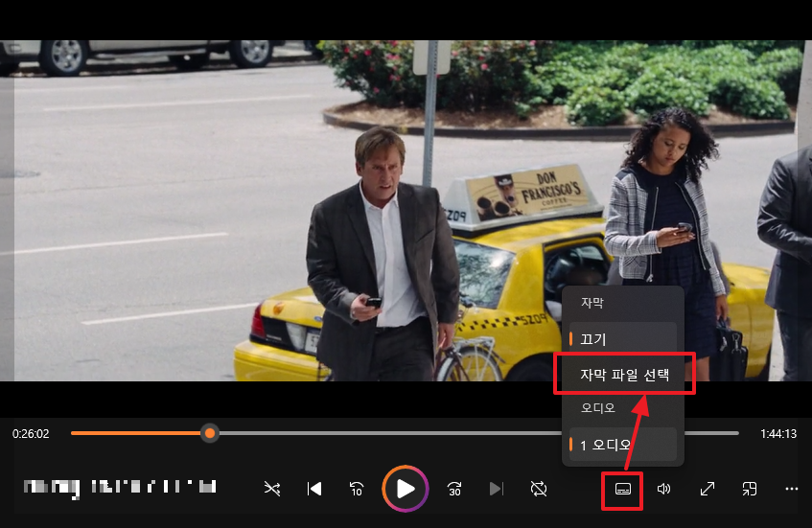Image resolution: width=812 pixels, height=528 pixels.
Task: Select 끄기 to turn subtitles off
Action: click(623, 339)
